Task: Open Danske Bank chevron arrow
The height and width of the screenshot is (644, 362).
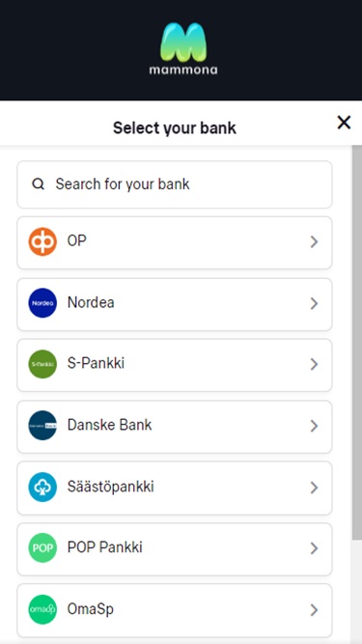Action: click(x=314, y=426)
